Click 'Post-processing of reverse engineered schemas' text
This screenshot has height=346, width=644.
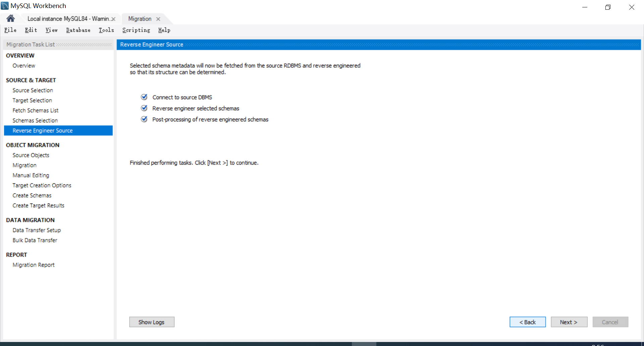click(210, 119)
